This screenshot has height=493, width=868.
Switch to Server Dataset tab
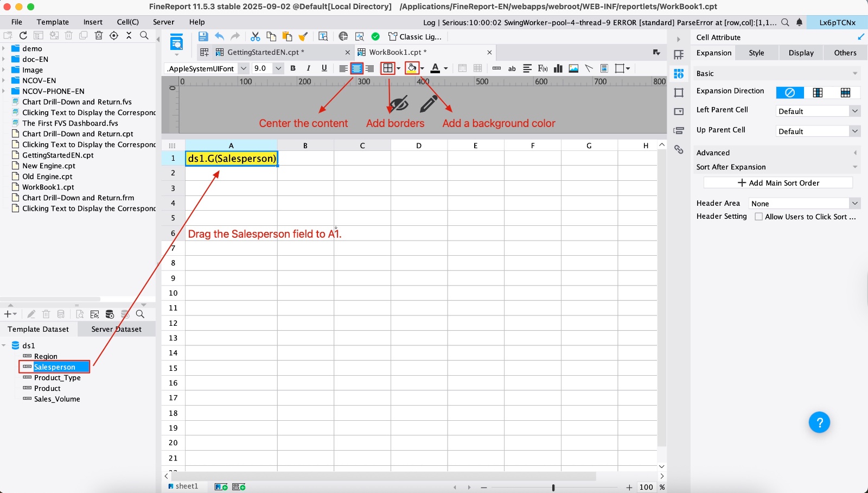[116, 329]
